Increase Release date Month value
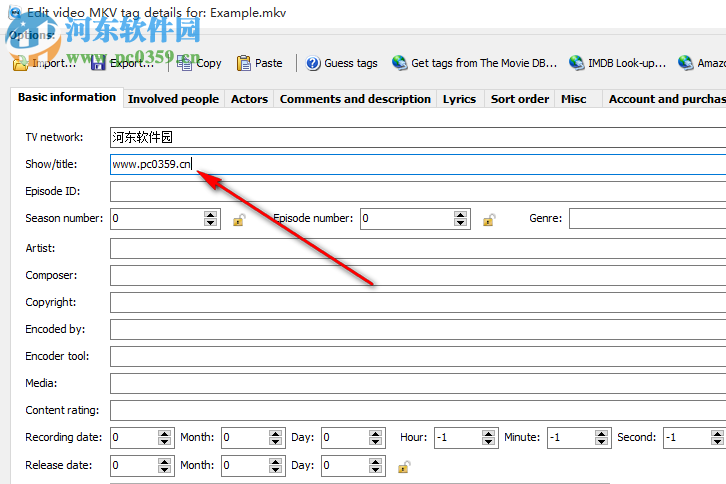726x484 pixels. pyautogui.click(x=275, y=462)
